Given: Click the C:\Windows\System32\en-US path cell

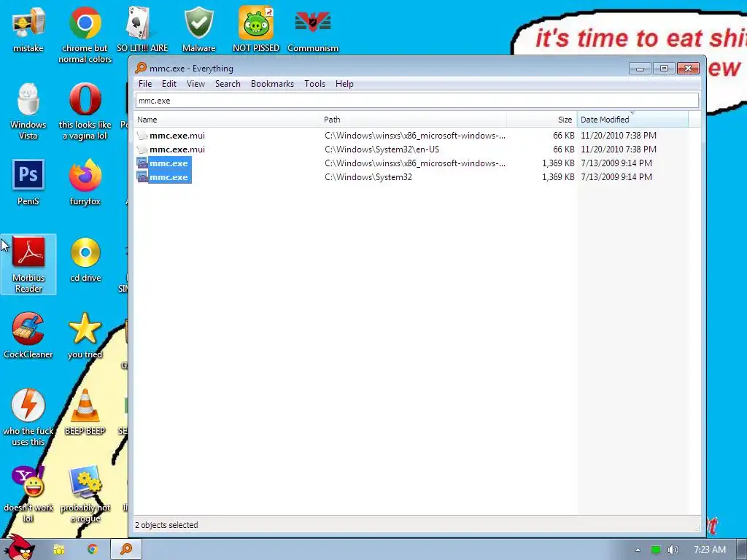Looking at the screenshot, I should pos(382,149).
